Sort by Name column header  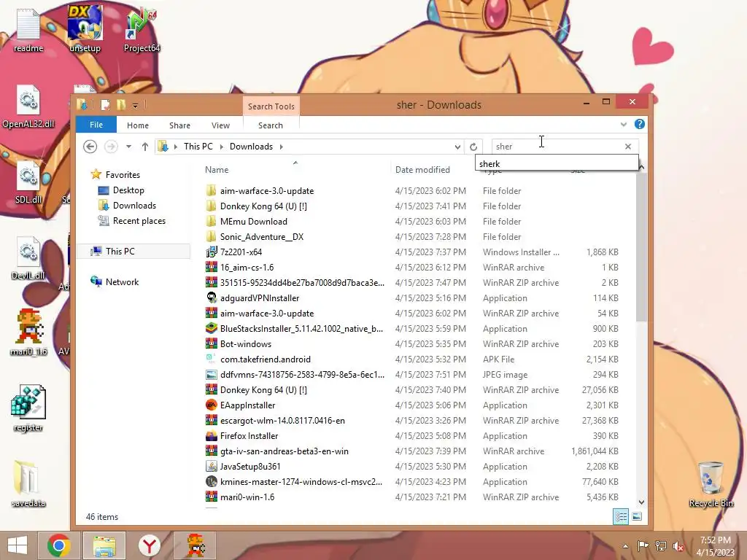[217, 169]
